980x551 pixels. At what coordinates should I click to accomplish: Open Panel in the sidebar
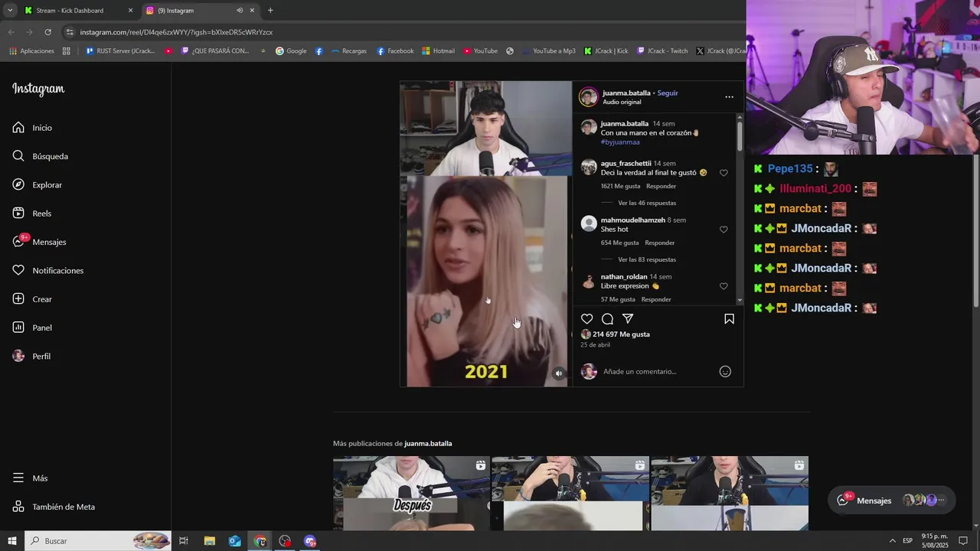[32, 328]
